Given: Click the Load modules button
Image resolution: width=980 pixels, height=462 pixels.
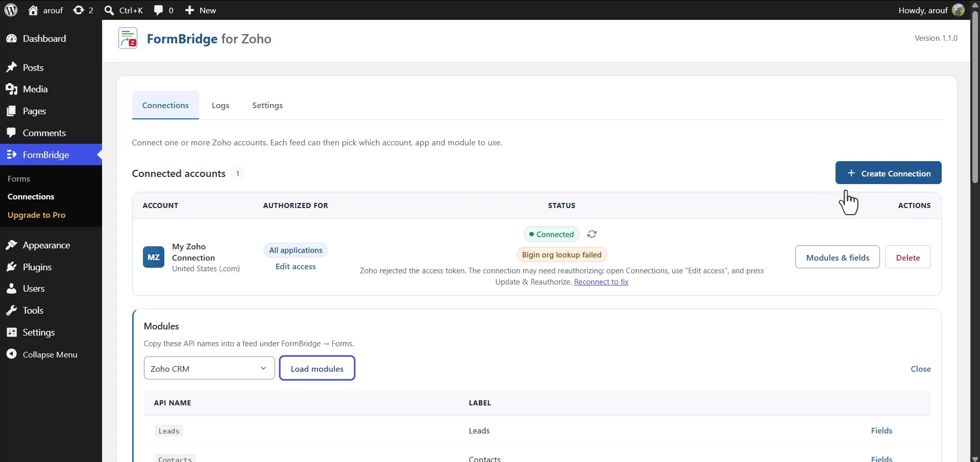Looking at the screenshot, I should [317, 369].
